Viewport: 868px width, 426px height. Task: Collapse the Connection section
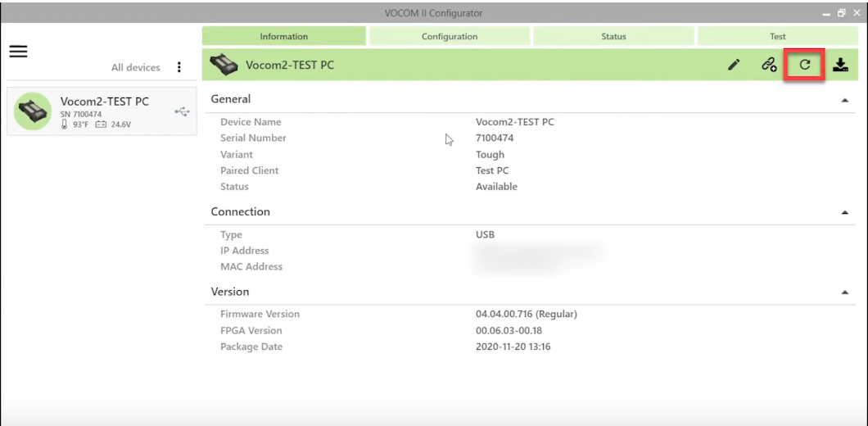coord(845,213)
